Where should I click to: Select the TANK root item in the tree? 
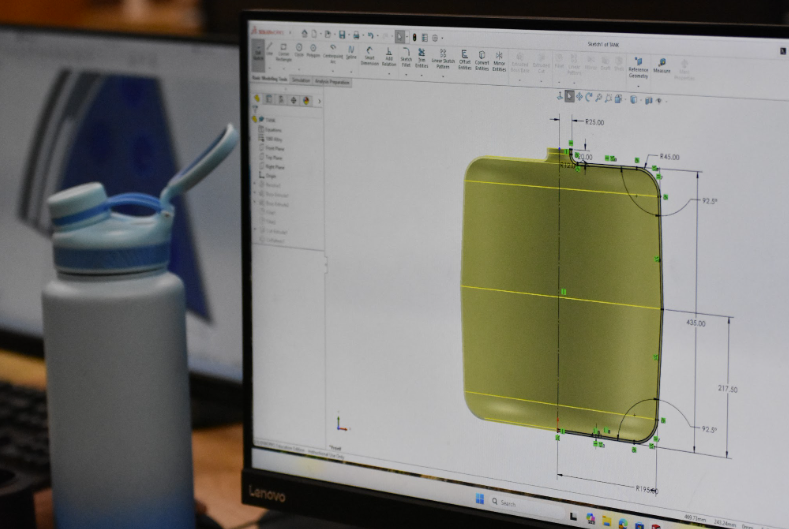pos(265,119)
